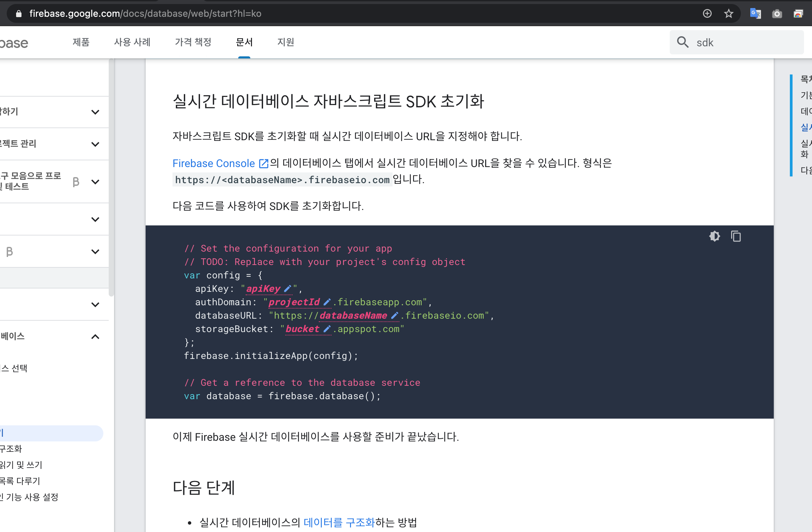812x532 pixels.
Task: Copy the code sample icon
Action: click(x=736, y=236)
